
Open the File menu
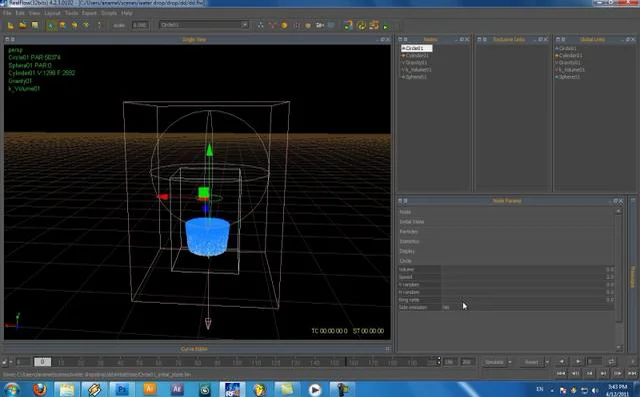[x=7, y=13]
